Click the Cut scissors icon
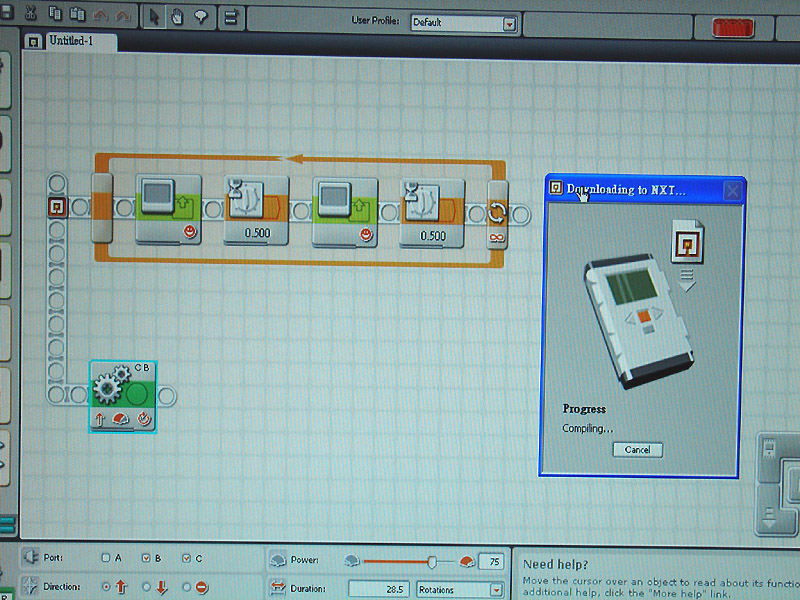 [x=31, y=12]
